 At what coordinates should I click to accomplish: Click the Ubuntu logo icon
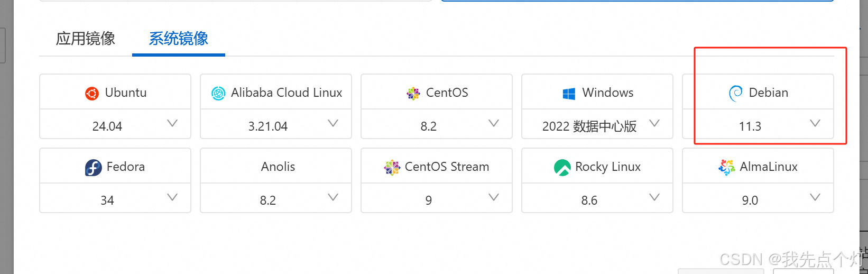point(92,94)
